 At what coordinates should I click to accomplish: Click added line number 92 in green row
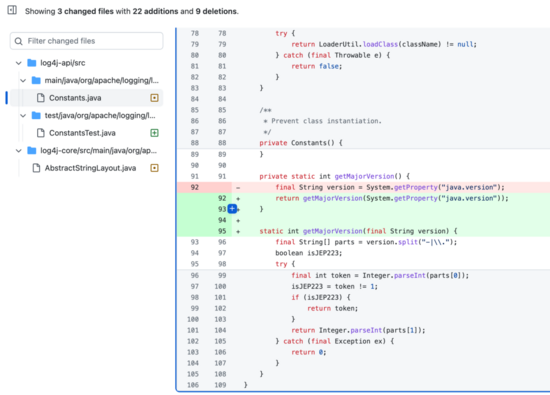(222, 198)
